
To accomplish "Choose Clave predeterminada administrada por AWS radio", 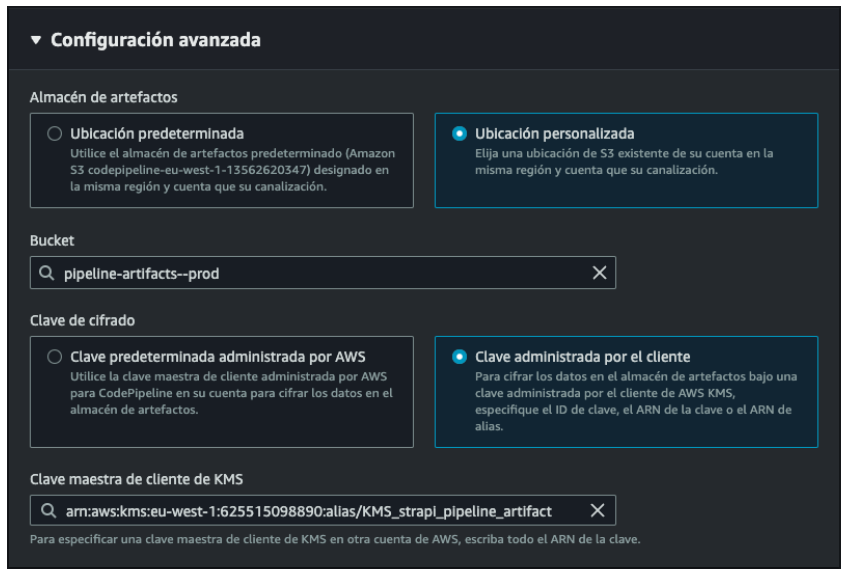I will click(x=54, y=357).
